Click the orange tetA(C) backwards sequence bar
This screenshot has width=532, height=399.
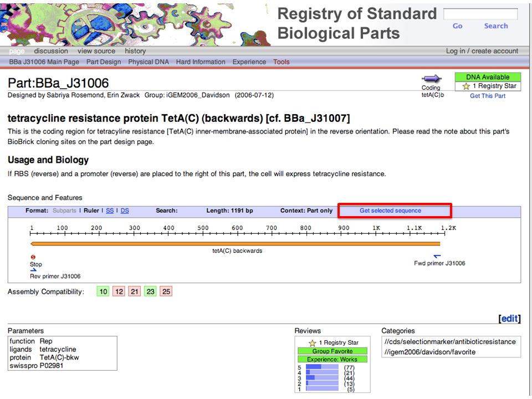[x=235, y=244]
